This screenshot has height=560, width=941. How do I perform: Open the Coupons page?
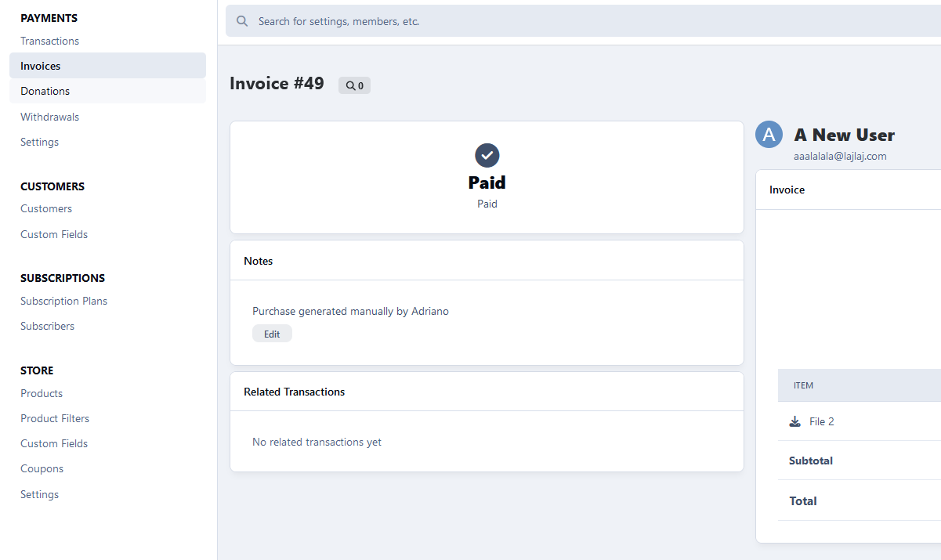[x=42, y=468]
